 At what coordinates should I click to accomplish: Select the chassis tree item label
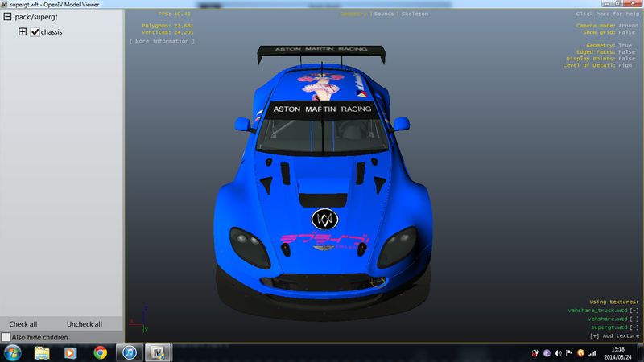52,32
